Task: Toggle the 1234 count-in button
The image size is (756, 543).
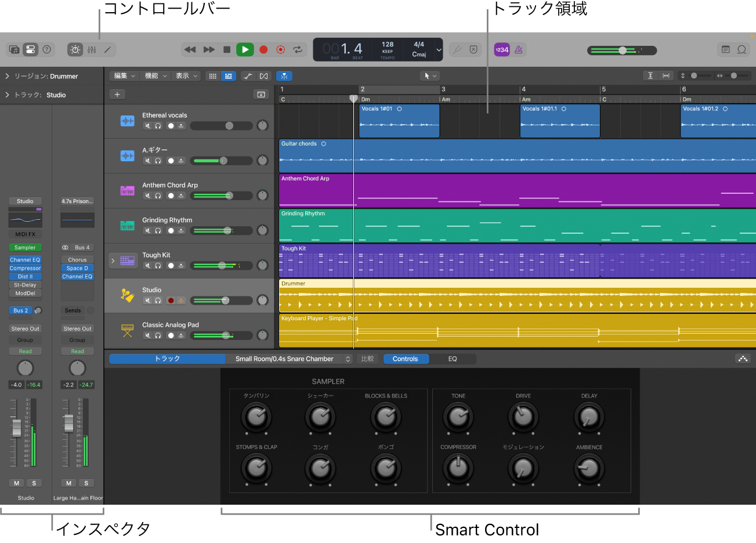Action: 501,50
